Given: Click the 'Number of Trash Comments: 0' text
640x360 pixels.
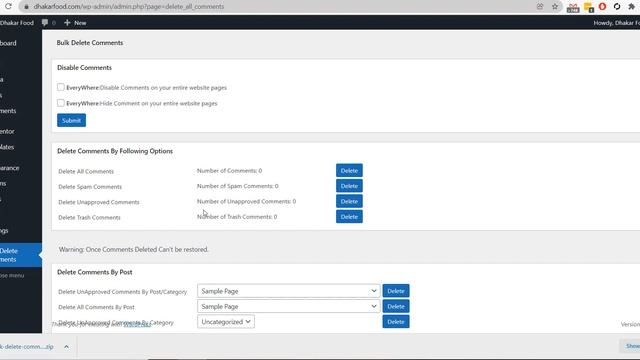Looking at the screenshot, I should (x=237, y=217).
